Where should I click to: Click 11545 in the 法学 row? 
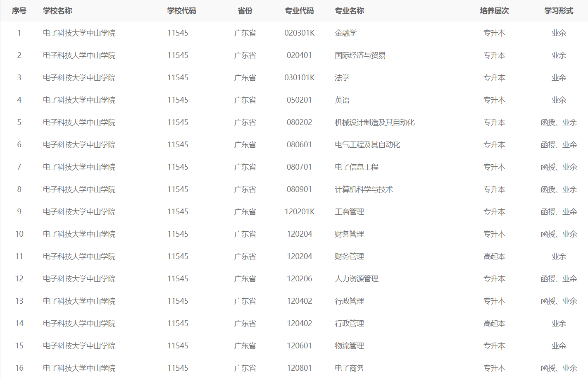(x=178, y=78)
